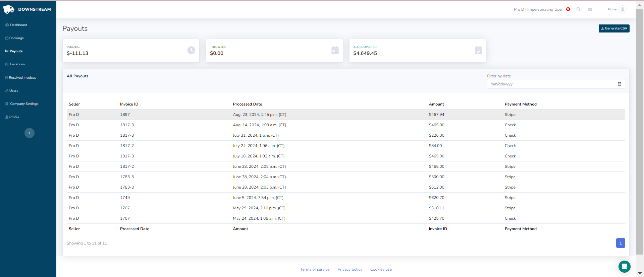This screenshot has width=644, height=277.
Task: Sort by Processed Date header at top
Action: coord(248,104)
